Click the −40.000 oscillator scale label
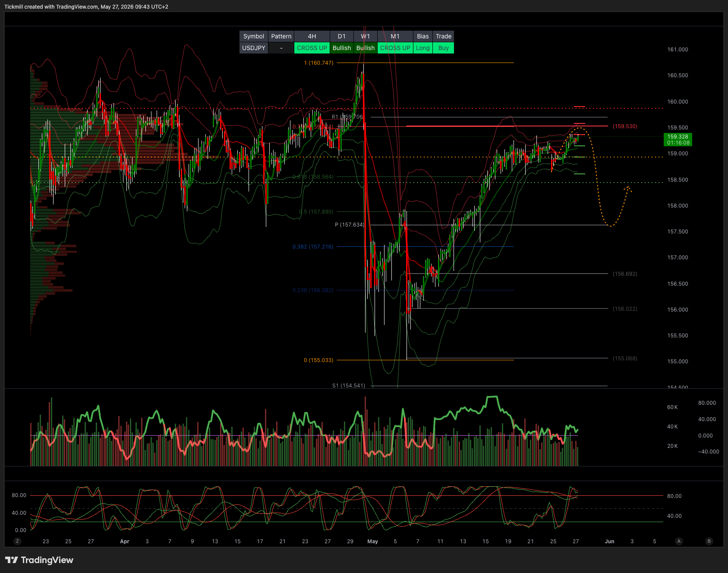The height and width of the screenshot is (573, 728). (709, 452)
